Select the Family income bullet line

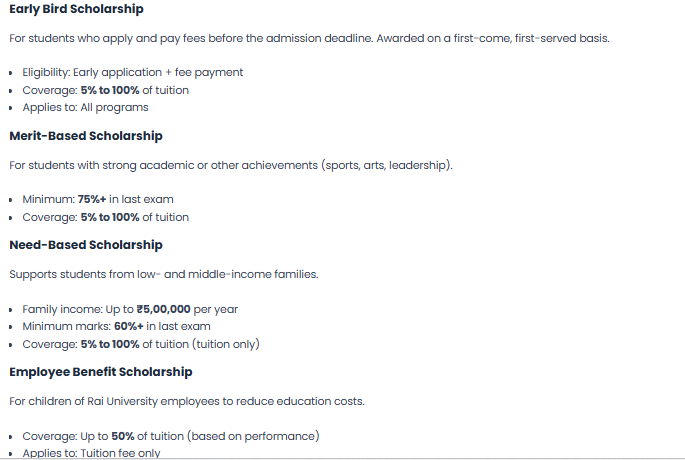point(130,309)
